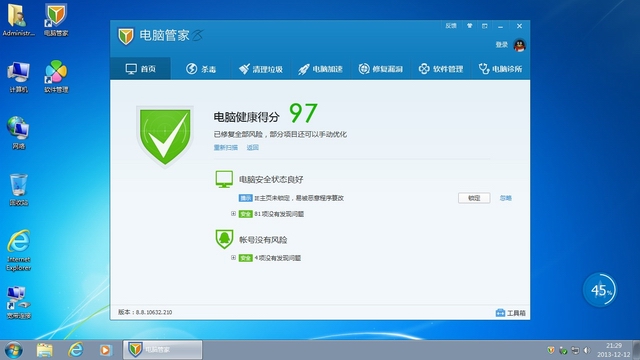Click the 电脑安全状态良好 heading

pyautogui.click(x=271, y=179)
